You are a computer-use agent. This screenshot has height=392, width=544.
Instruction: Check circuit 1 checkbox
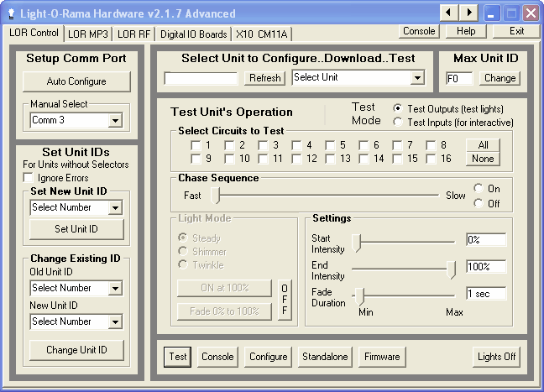(x=196, y=145)
